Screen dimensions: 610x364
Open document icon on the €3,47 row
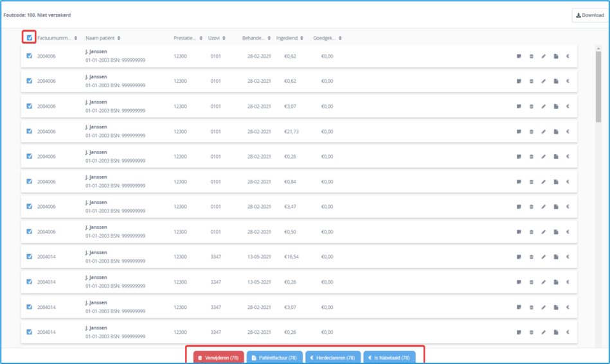[556, 207]
